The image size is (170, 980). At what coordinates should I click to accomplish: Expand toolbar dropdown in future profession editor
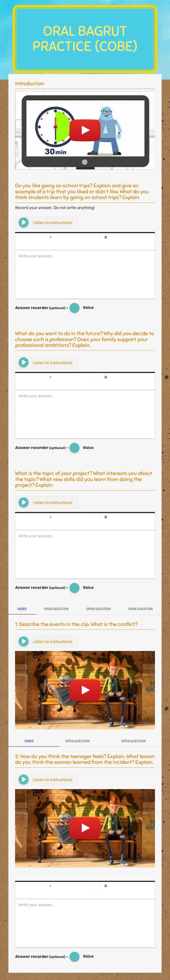click(x=50, y=377)
